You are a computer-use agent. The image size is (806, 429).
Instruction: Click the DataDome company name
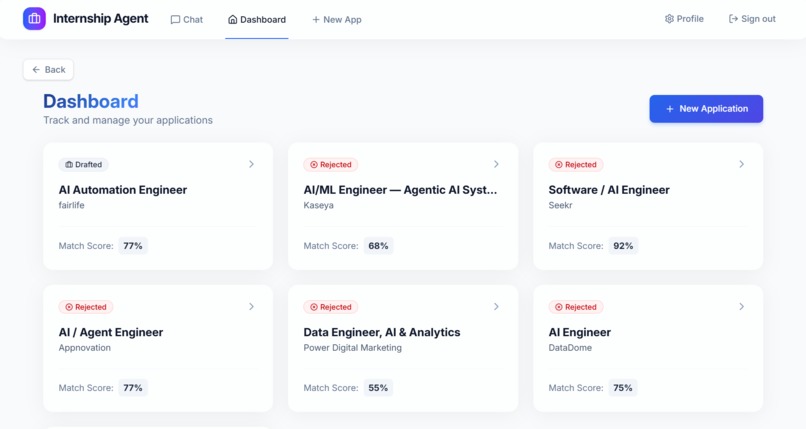point(570,347)
